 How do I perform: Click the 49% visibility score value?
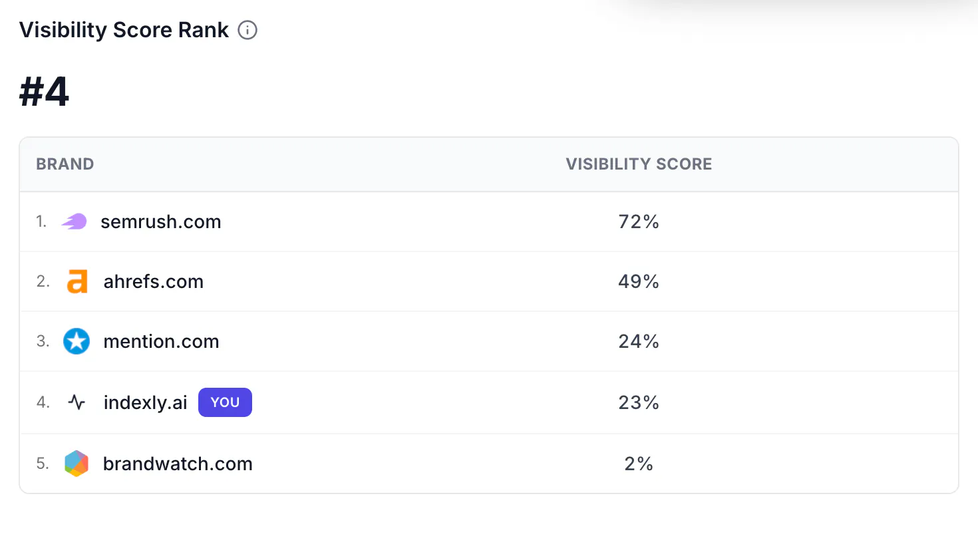[639, 281]
